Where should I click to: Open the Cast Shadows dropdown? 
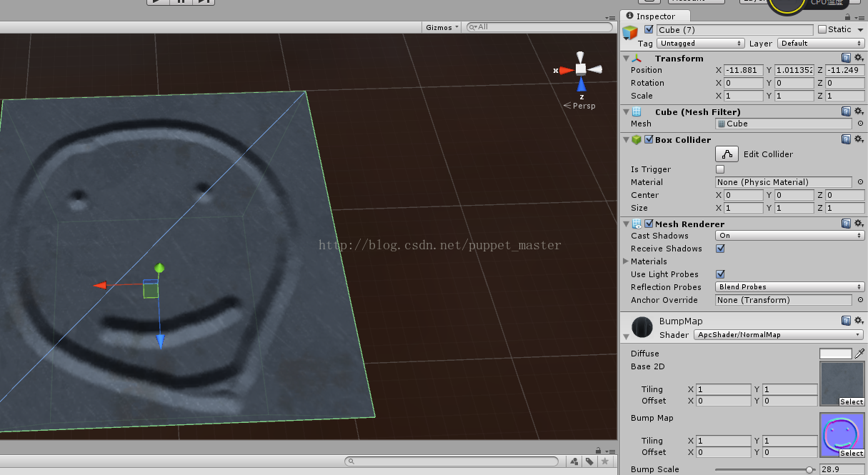click(x=789, y=236)
